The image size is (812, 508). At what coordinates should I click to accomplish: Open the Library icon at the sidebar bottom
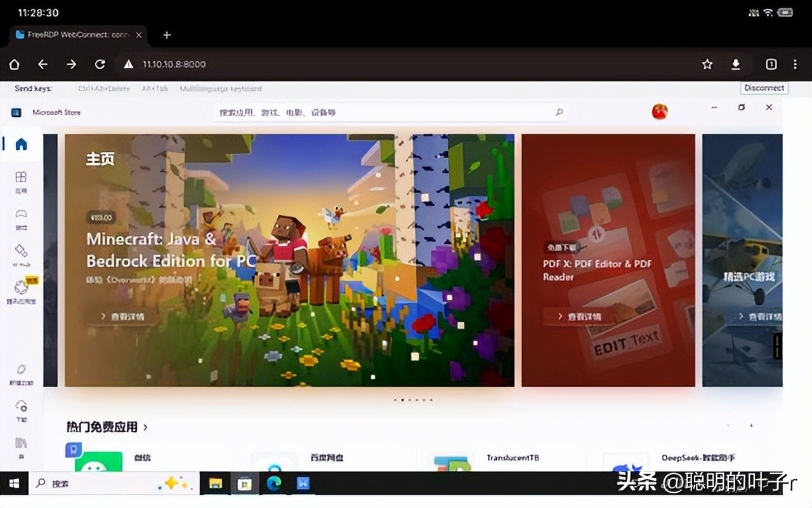point(21,444)
